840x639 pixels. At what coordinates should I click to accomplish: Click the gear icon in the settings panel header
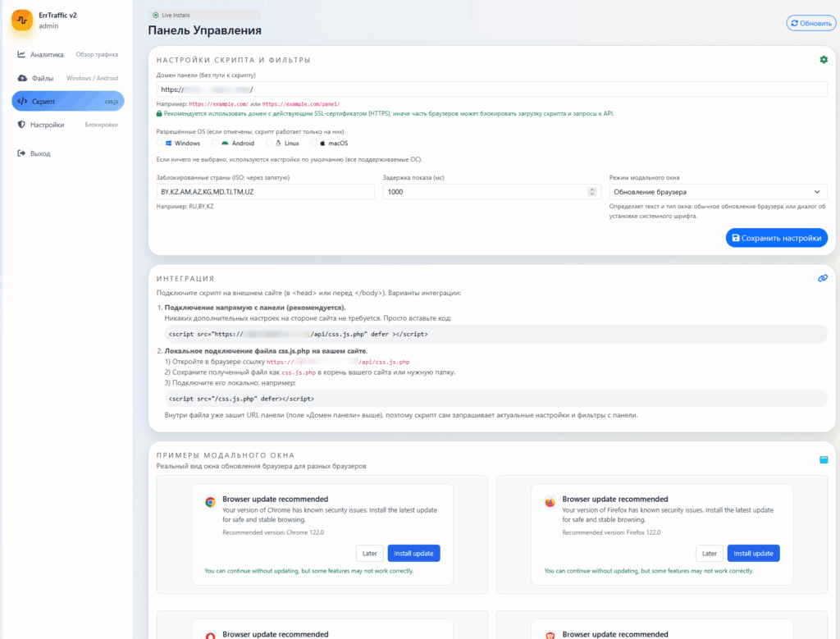click(x=824, y=60)
